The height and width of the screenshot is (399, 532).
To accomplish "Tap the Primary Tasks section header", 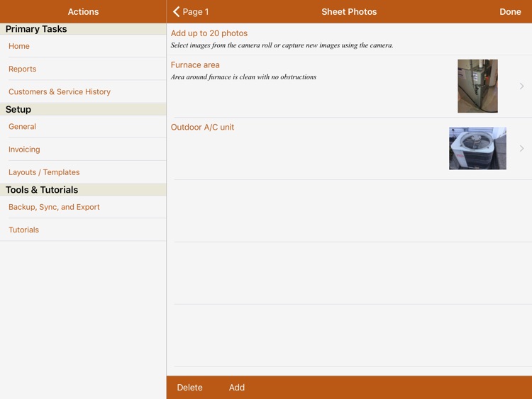I will tap(83, 29).
